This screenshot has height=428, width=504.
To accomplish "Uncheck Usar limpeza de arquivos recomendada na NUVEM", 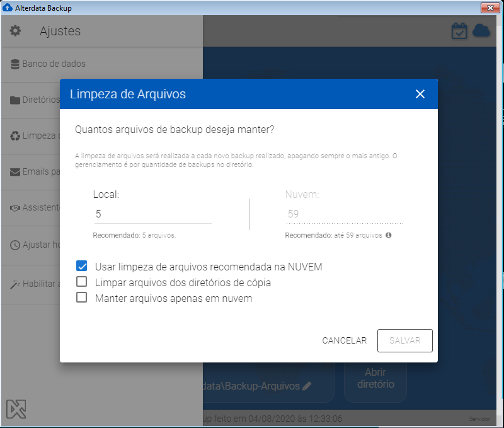I will coord(82,266).
